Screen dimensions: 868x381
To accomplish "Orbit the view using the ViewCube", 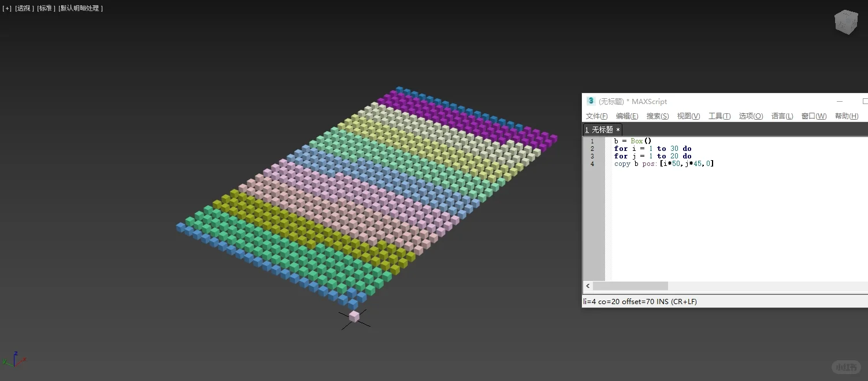I will coord(845,21).
